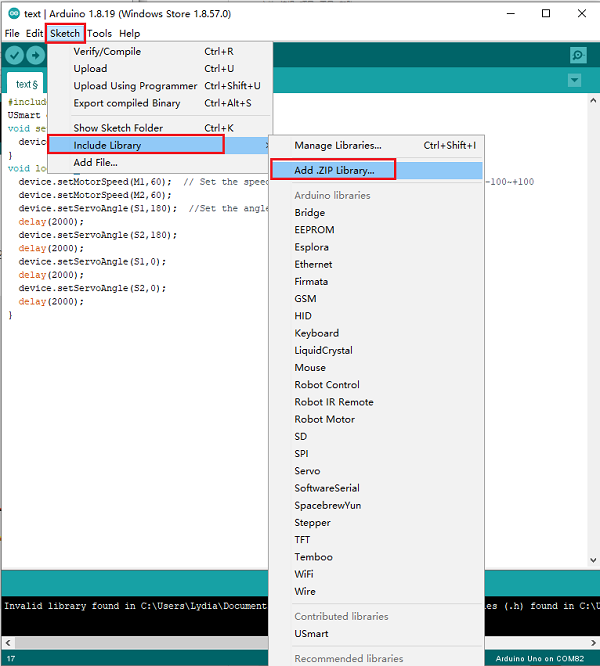Click editor scrollbar up arrow

[593, 100]
